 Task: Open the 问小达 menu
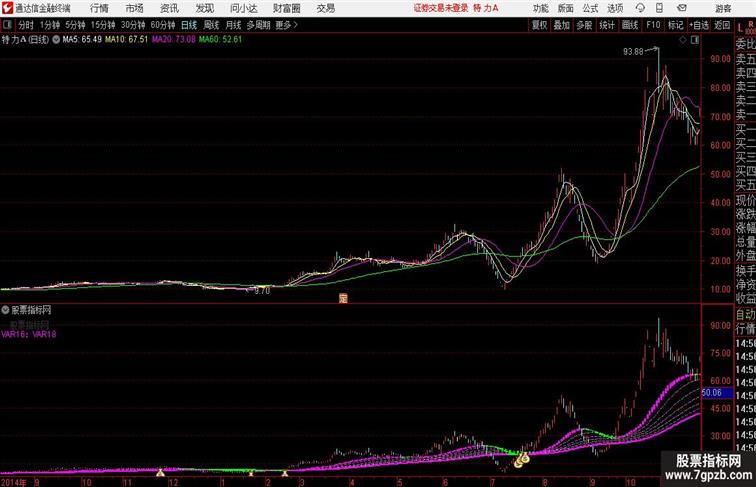pos(243,8)
